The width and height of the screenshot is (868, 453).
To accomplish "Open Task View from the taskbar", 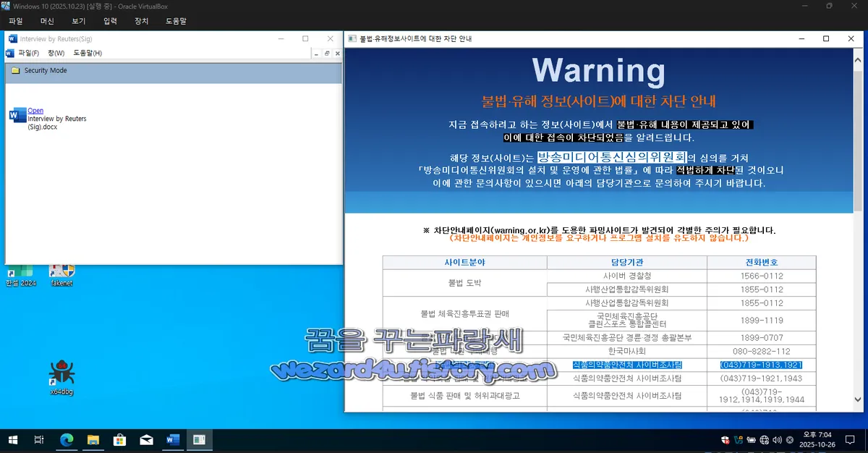I will tap(39, 439).
